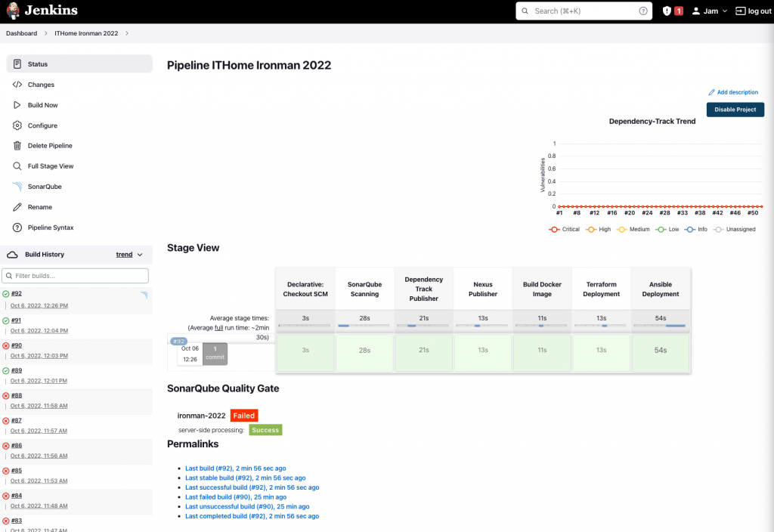Click the Search input field

click(584, 11)
